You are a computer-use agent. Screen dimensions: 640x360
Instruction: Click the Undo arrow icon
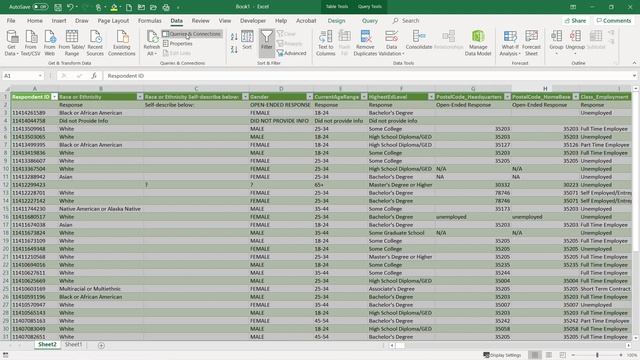pos(70,7)
